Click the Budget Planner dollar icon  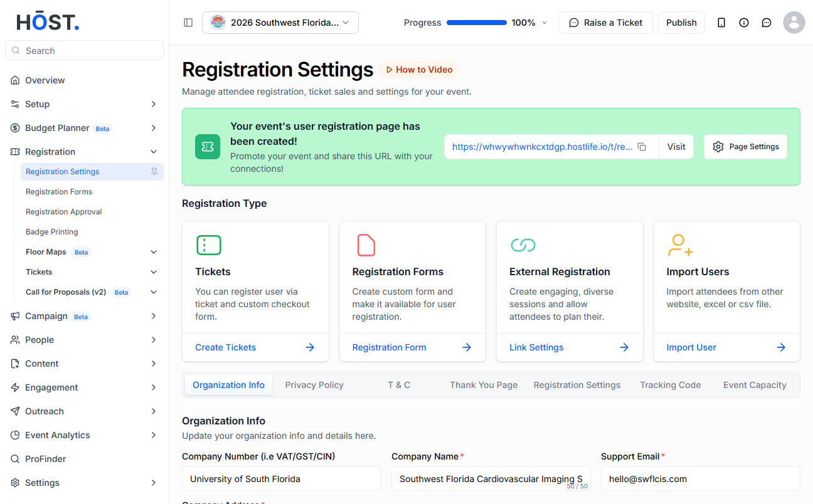click(15, 128)
